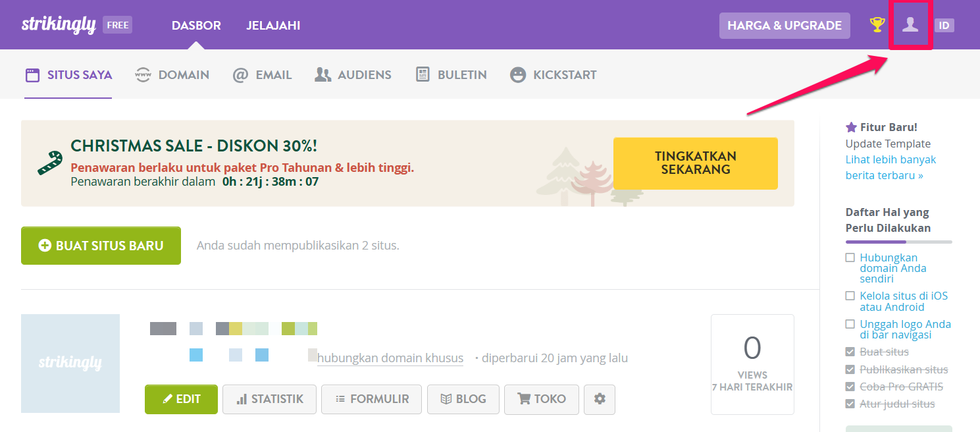Open the achievements trophy icon
Screen dimensions: 980x432
(877, 25)
